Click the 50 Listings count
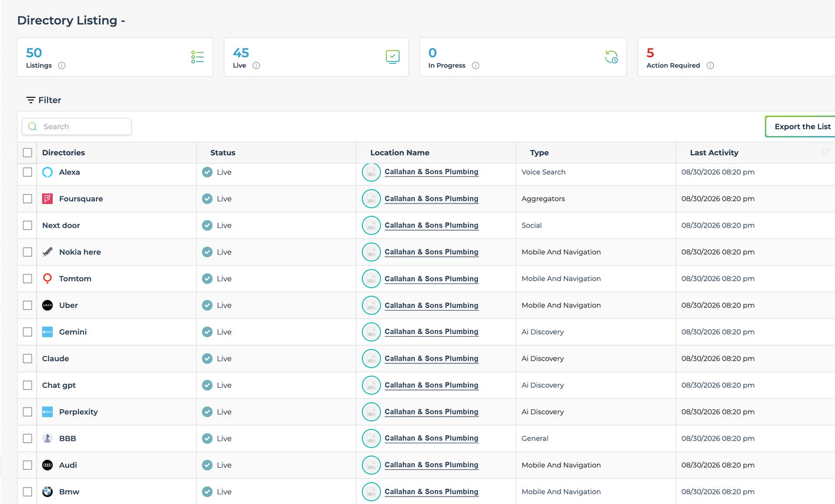 34,53
